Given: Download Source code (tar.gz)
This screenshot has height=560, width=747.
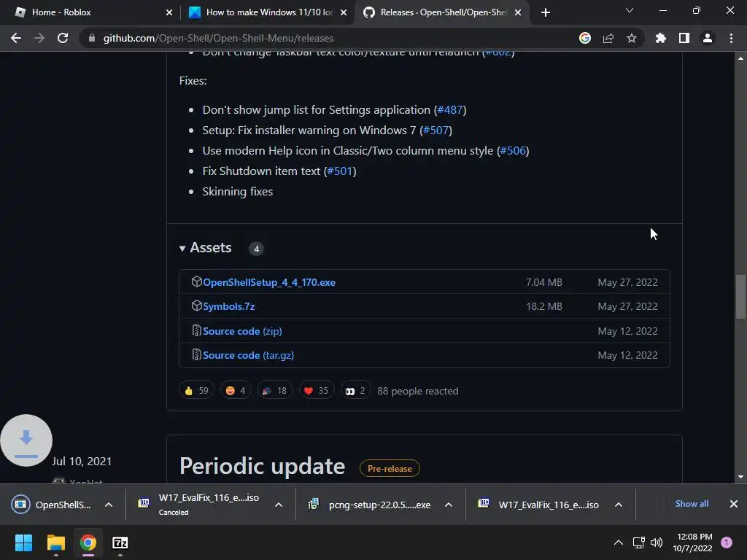Looking at the screenshot, I should point(248,356).
